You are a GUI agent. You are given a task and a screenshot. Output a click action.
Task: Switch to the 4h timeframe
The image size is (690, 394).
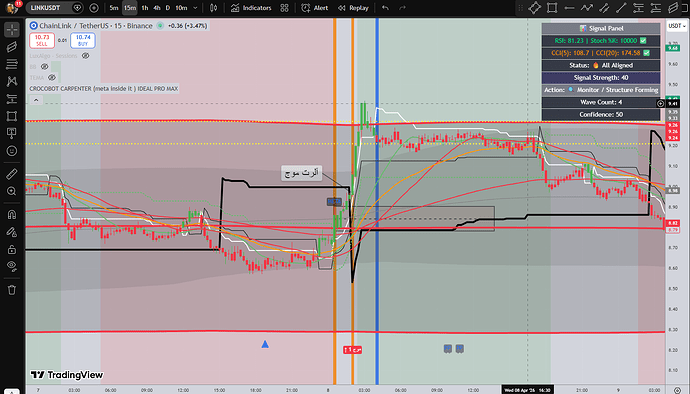157,8
